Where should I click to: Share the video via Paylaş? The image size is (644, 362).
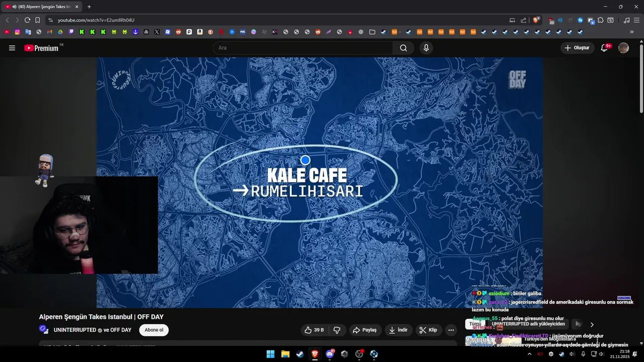point(365,330)
